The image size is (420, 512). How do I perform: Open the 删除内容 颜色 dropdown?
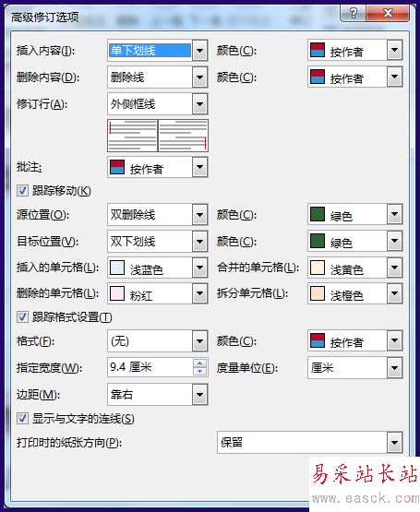click(355, 77)
